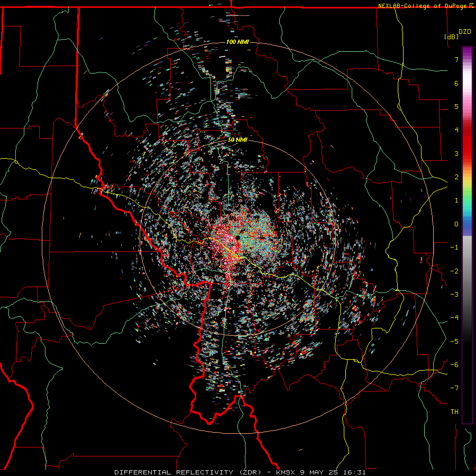Click the [dB] unit label
476x476 pixels.
[x=452, y=36]
